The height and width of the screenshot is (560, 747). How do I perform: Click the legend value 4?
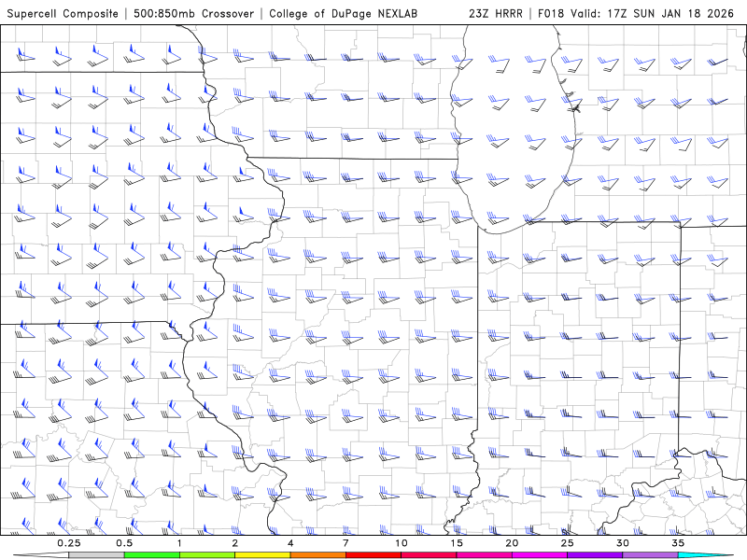pyautogui.click(x=290, y=543)
